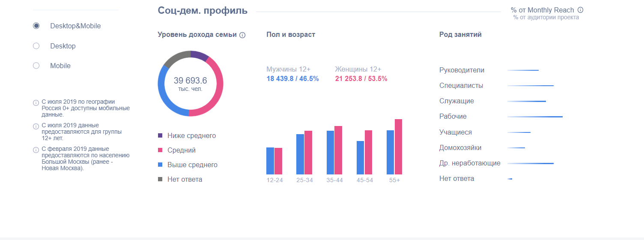Click the pink female bar for 55+
Viewport: 644px width, 240px height.
coord(398,147)
